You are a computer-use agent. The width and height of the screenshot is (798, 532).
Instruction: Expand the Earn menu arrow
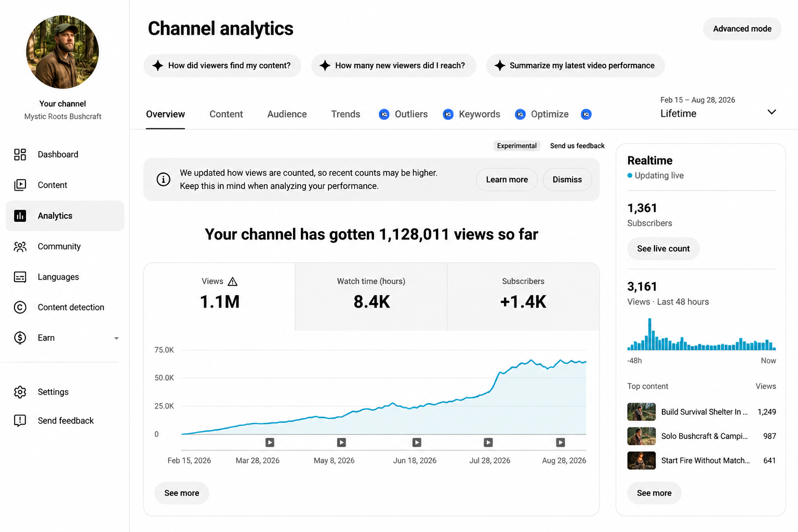(x=116, y=338)
